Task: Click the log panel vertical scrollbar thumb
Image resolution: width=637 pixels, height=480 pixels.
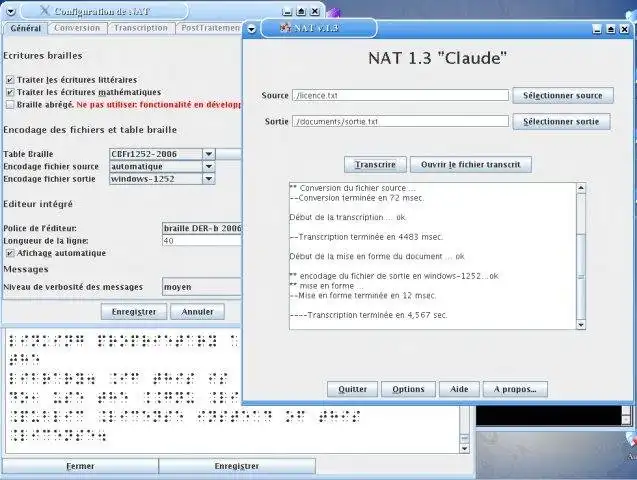Action: [x=581, y=276]
